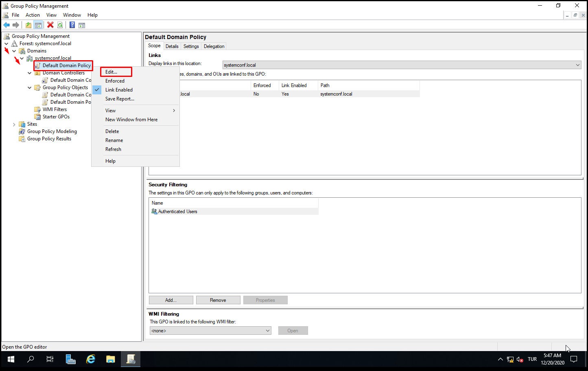
Task: Click the Properties button under Security Filtering
Action: pyautogui.click(x=265, y=300)
